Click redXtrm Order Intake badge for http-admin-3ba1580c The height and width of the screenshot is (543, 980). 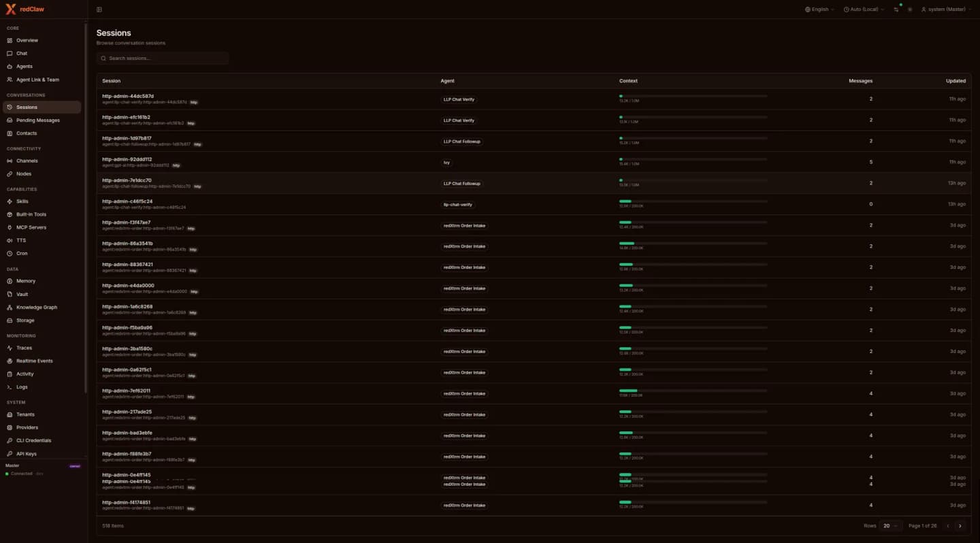[x=464, y=352]
